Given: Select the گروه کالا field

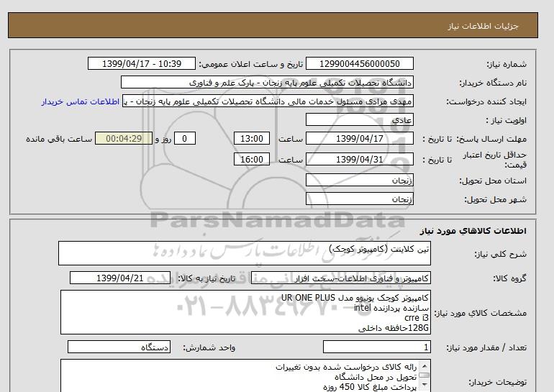Looking at the screenshot, I should 340,278.
